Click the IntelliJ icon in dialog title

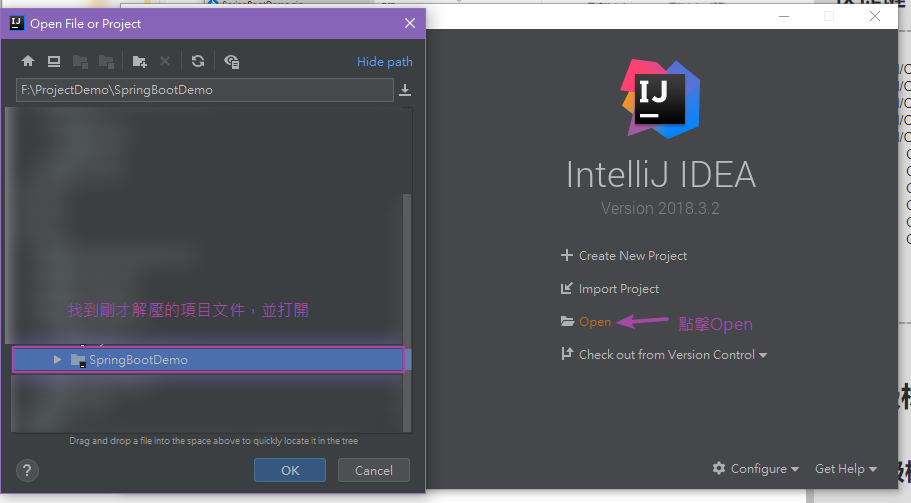(16, 23)
